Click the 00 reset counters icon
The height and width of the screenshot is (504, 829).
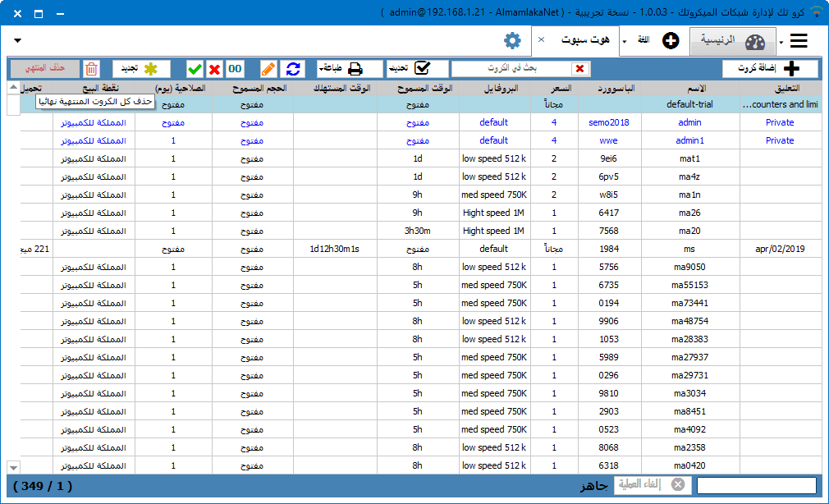click(236, 69)
